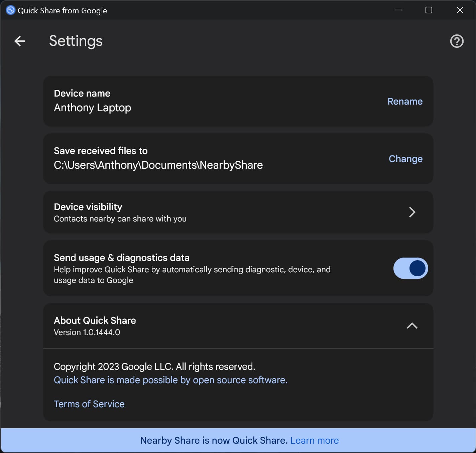The width and height of the screenshot is (476, 453).
Task: Click the Version 1.0.1444.0 text
Action: (87, 332)
